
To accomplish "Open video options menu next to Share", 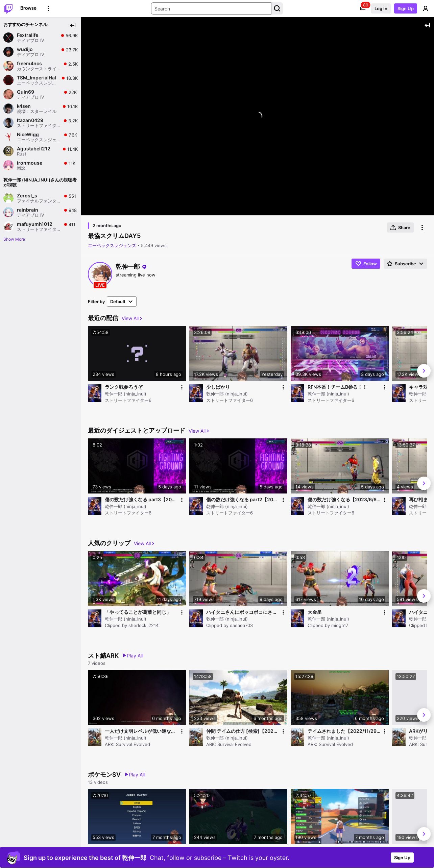I will click(x=422, y=227).
